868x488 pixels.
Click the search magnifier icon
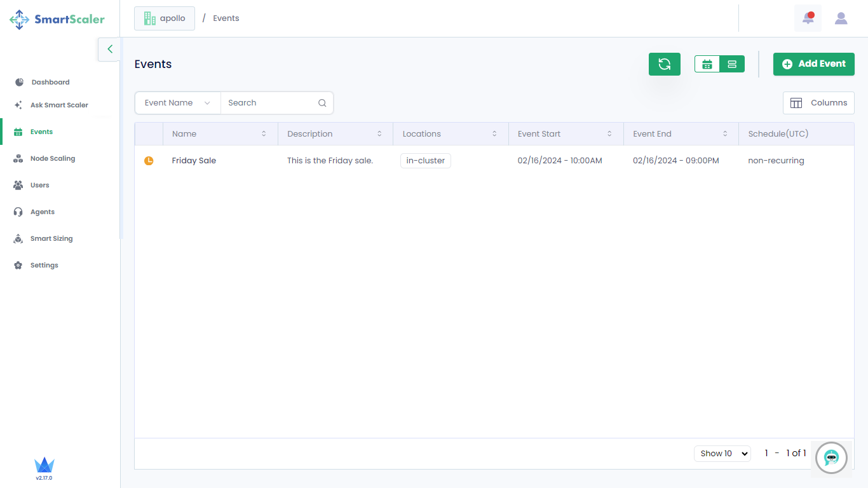pyautogui.click(x=322, y=103)
